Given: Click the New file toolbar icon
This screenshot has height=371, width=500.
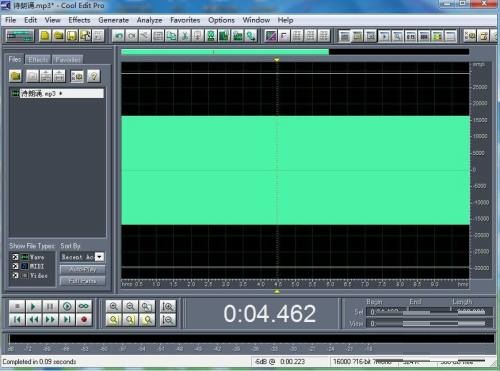Looking at the screenshot, I should click(x=45, y=36).
